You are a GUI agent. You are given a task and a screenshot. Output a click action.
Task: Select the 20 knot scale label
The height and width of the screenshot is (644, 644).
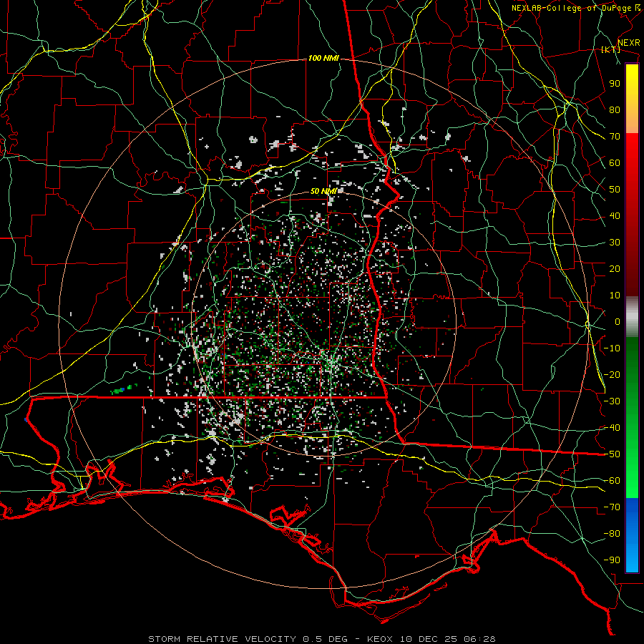coord(615,268)
